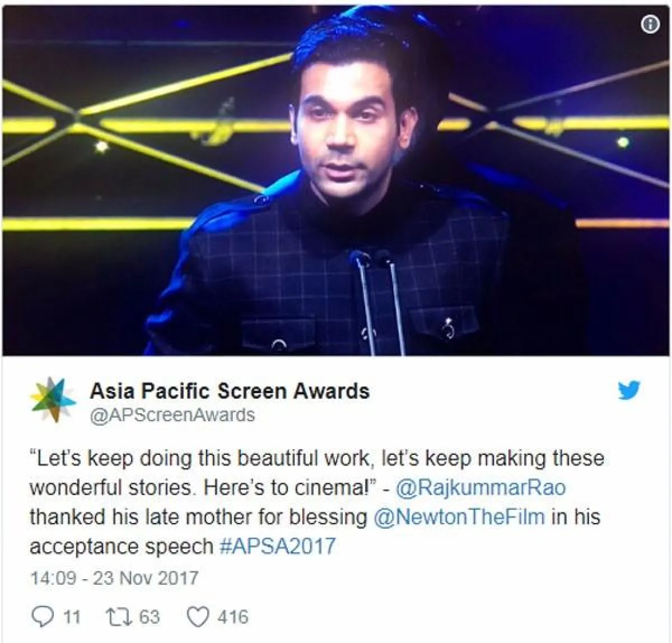
Task: Click the 14:09 - 23 Nov 2017 timestamp
Action: click(x=114, y=578)
